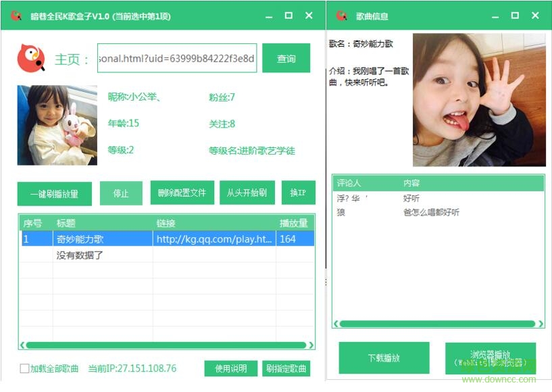
Task: Click 删除配置文件 button
Action: (182, 193)
